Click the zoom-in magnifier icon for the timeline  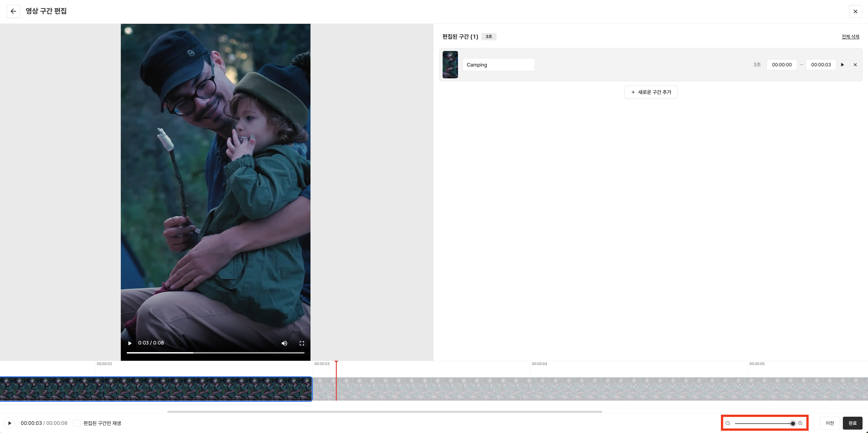(x=800, y=423)
